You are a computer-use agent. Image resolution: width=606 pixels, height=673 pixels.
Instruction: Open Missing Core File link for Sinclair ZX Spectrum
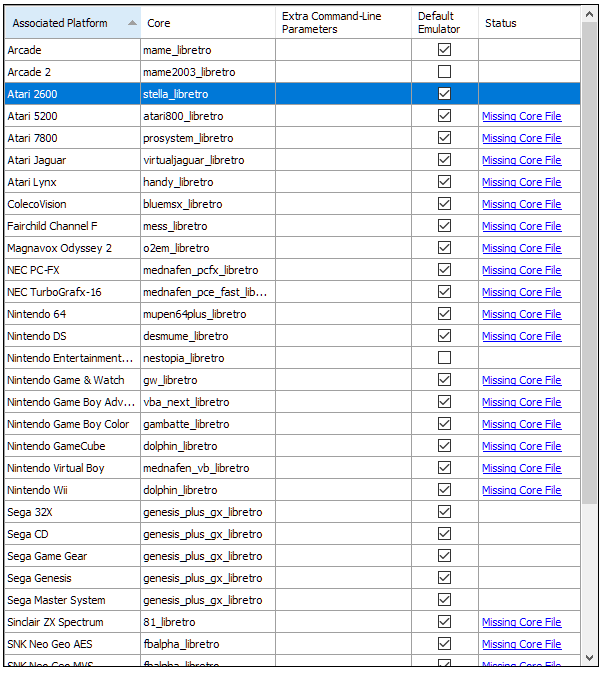click(521, 622)
